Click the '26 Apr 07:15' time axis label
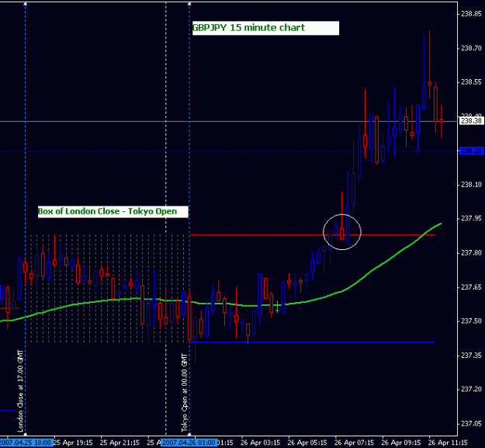Screen dimensions: 485x448 tap(354, 443)
